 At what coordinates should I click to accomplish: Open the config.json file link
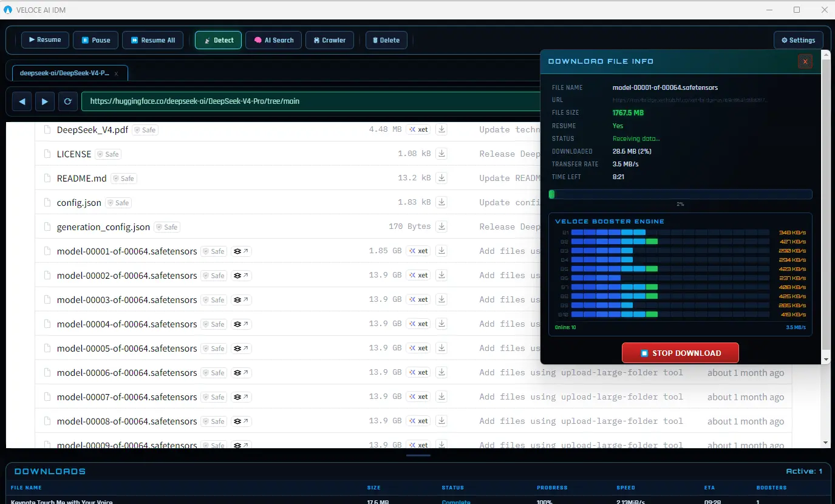[79, 203]
